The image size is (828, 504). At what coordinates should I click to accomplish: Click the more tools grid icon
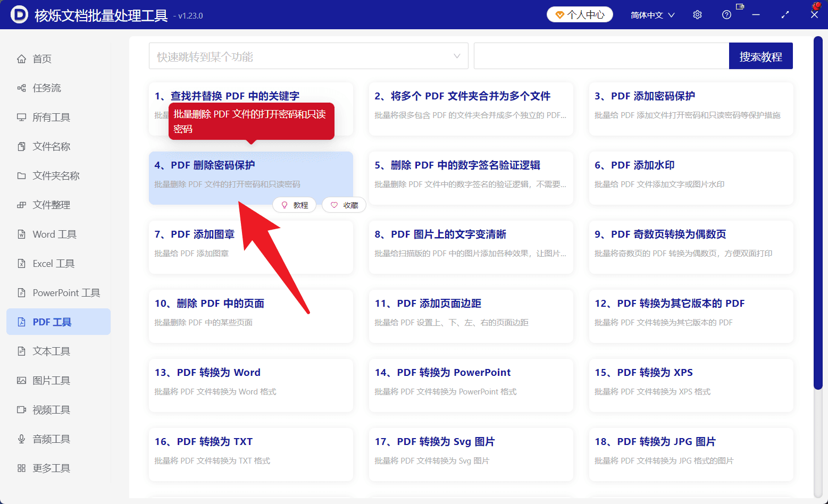[21, 468]
